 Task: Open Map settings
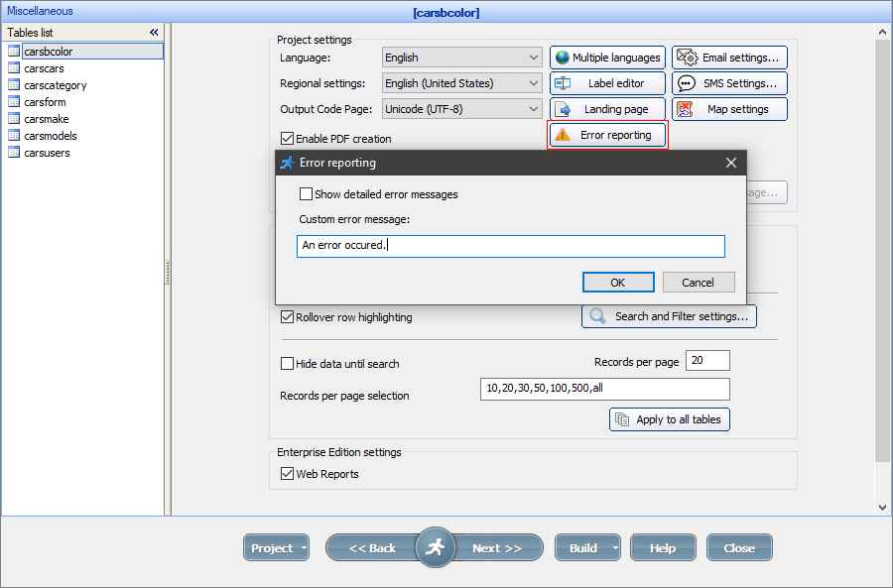(x=729, y=109)
